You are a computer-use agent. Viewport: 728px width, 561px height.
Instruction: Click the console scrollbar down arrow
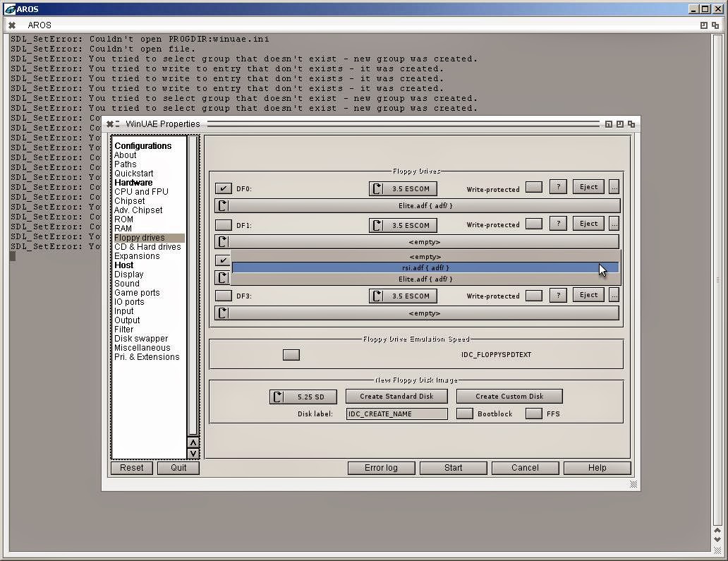tap(718, 540)
